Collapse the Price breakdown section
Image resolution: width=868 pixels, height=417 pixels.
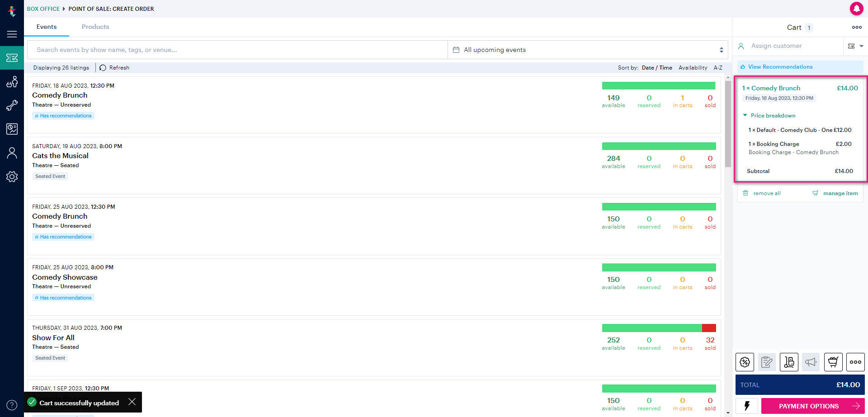[745, 116]
